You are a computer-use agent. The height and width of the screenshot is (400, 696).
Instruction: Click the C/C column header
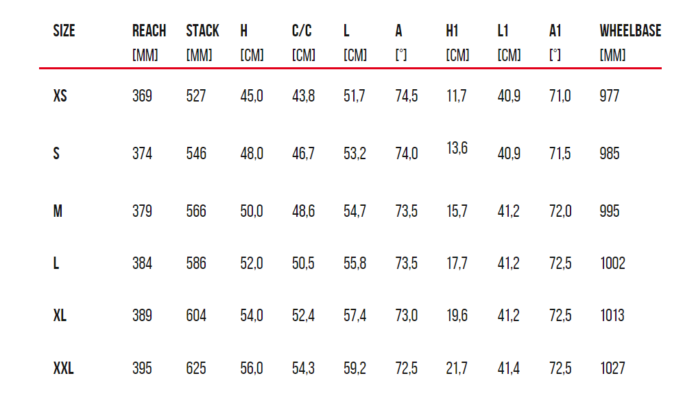[302, 31]
